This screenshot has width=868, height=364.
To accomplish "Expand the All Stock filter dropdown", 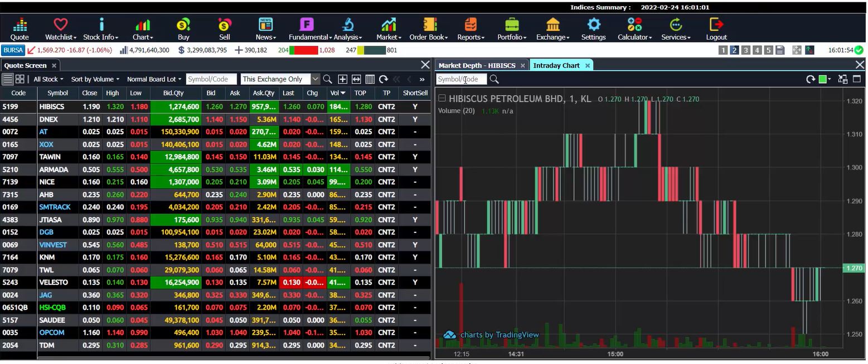I will (x=49, y=79).
